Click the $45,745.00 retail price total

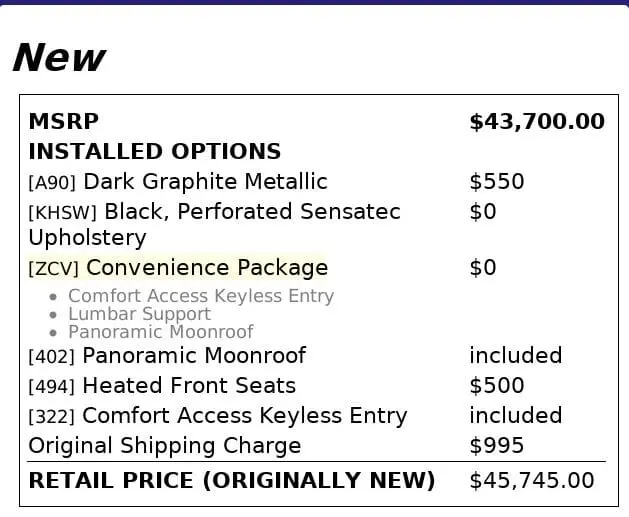coord(531,481)
